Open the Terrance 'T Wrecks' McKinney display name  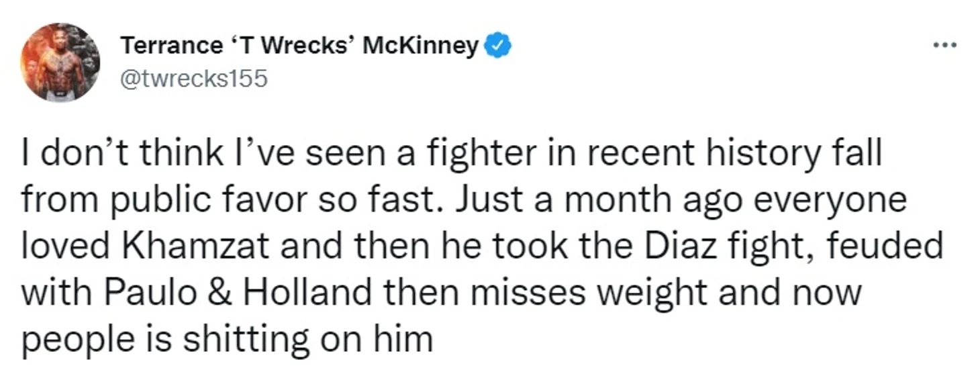299,46
